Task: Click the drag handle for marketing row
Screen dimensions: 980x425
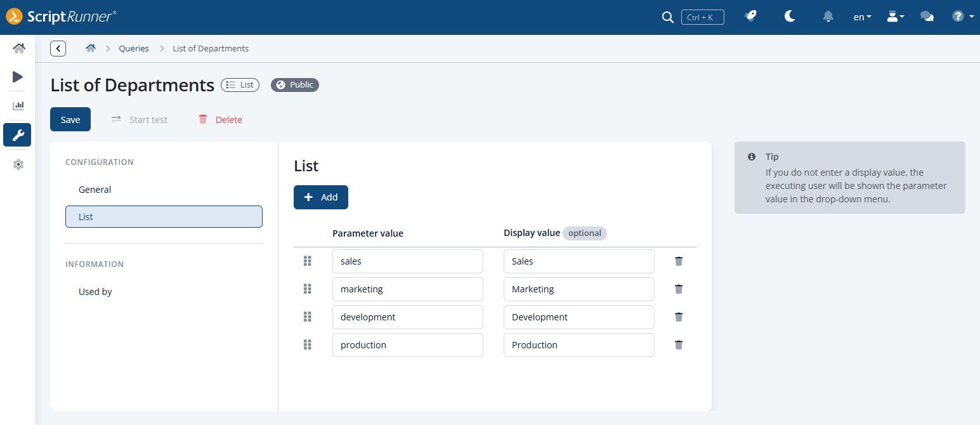Action: pos(308,289)
